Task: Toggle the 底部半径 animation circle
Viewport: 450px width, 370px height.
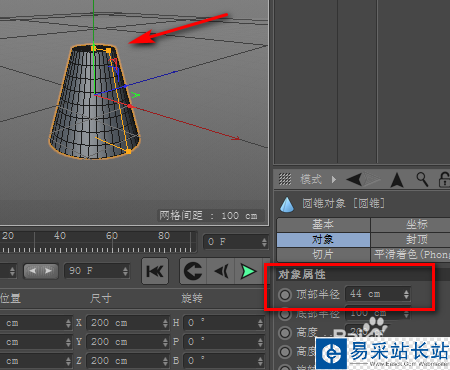Action: coord(285,314)
